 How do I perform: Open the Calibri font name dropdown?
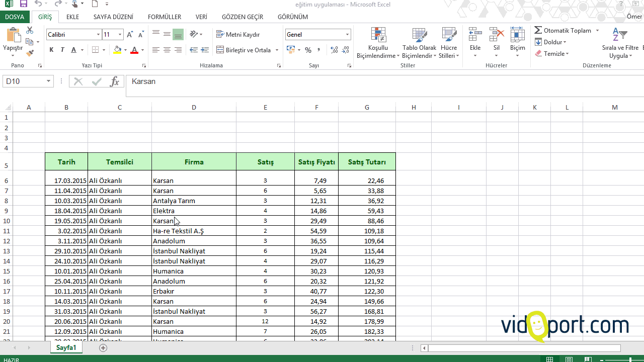pos(98,35)
